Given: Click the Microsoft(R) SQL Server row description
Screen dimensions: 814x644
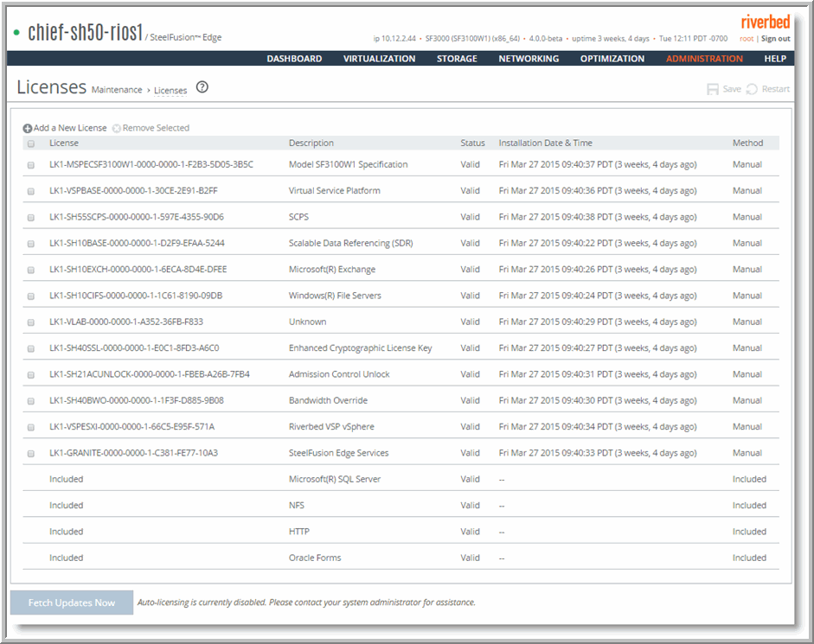Looking at the screenshot, I should pos(334,479).
